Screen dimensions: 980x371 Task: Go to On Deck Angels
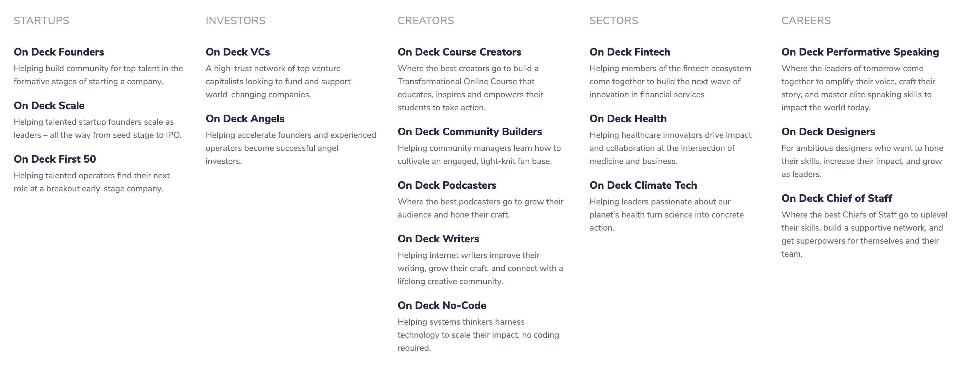[245, 119]
